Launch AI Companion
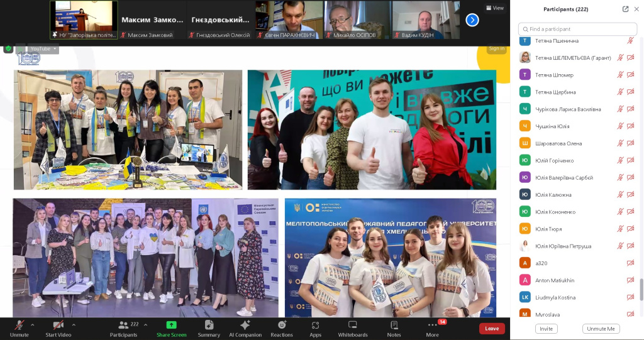 pyautogui.click(x=245, y=329)
